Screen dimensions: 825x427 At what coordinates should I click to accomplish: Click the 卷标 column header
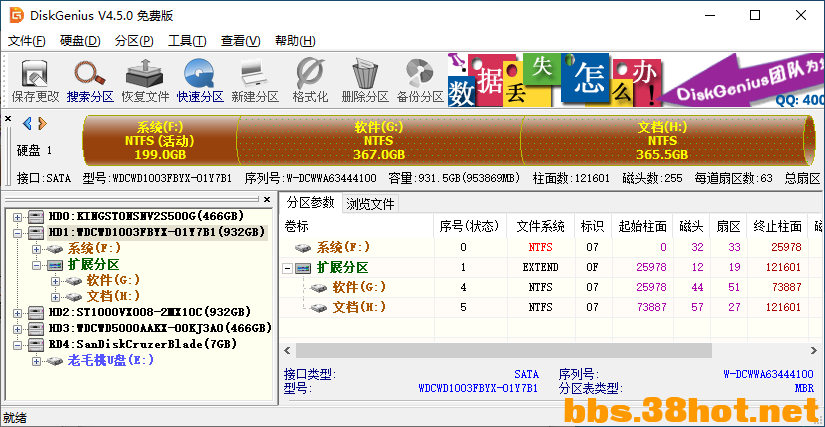click(x=357, y=227)
